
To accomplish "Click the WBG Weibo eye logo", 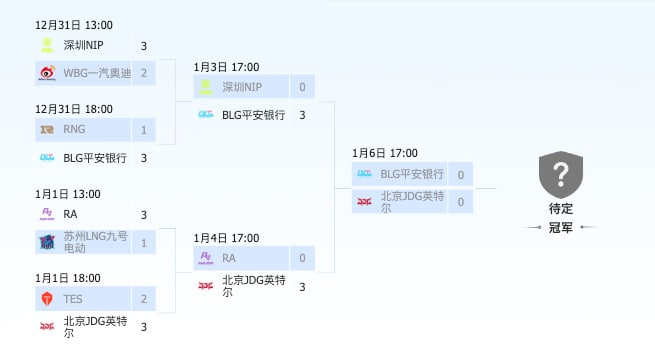I will tap(47, 73).
